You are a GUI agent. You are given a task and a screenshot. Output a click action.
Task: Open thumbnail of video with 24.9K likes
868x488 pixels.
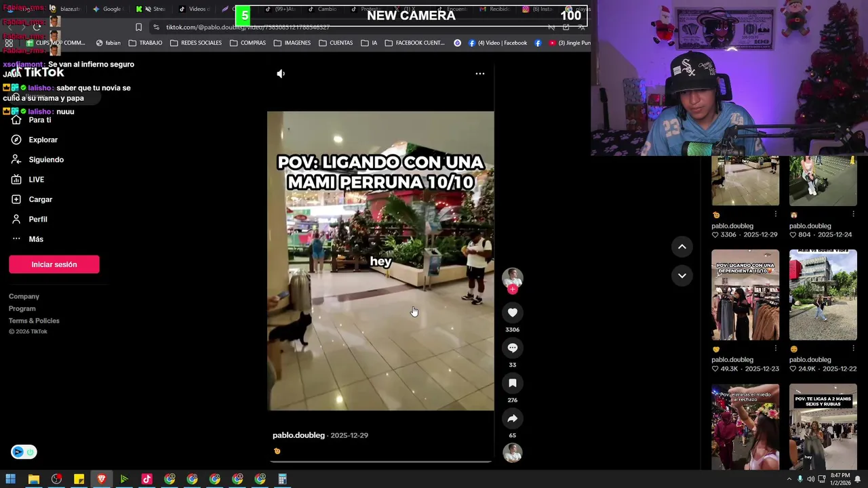(x=823, y=295)
